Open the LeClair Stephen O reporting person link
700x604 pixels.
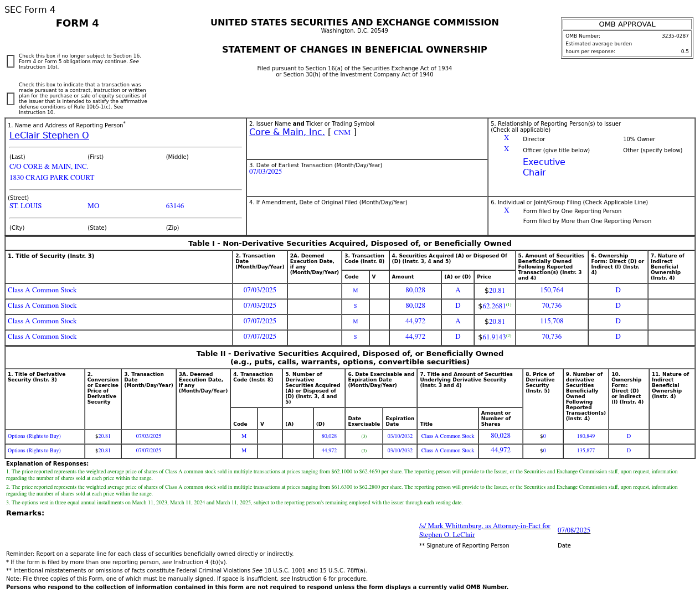point(49,136)
